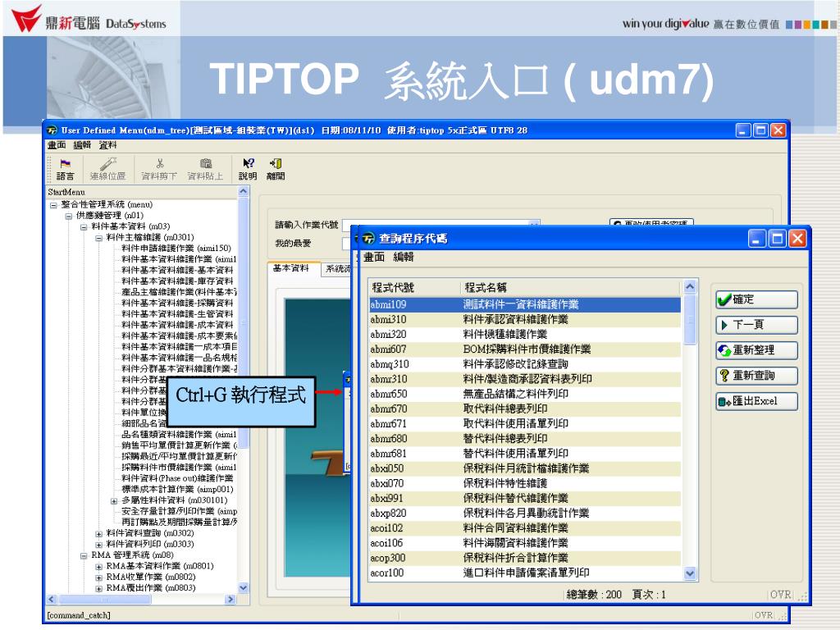840x630 pixels.
Task: Select row abmi310 料件承認資料維護作業
Action: pos(525,320)
